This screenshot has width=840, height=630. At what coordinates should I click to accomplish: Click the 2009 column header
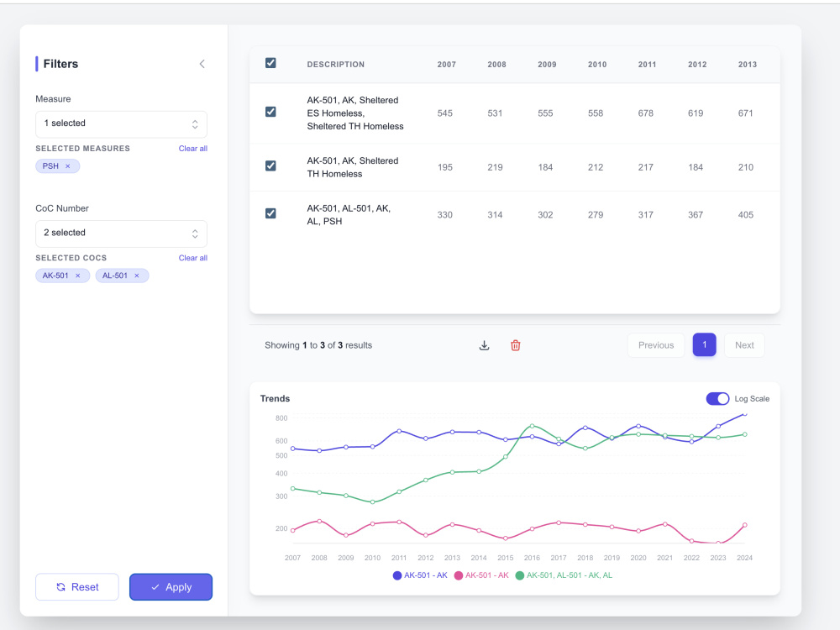(x=547, y=65)
